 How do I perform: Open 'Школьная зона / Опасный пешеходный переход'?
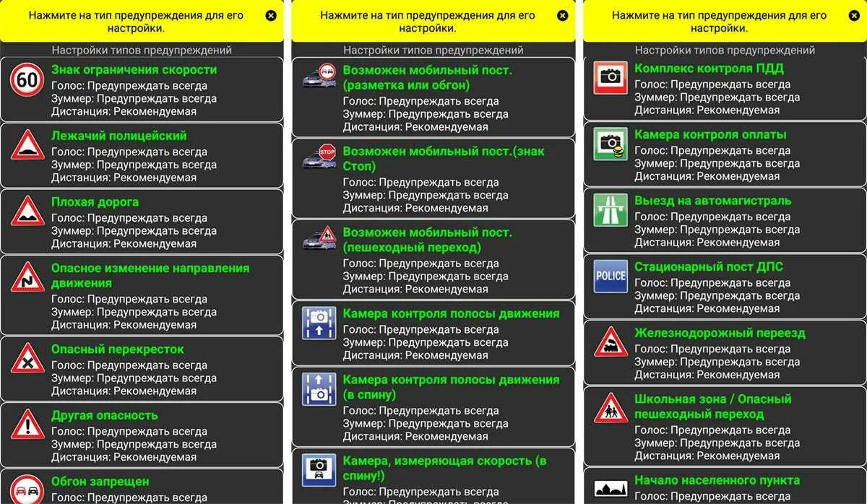[x=725, y=427]
